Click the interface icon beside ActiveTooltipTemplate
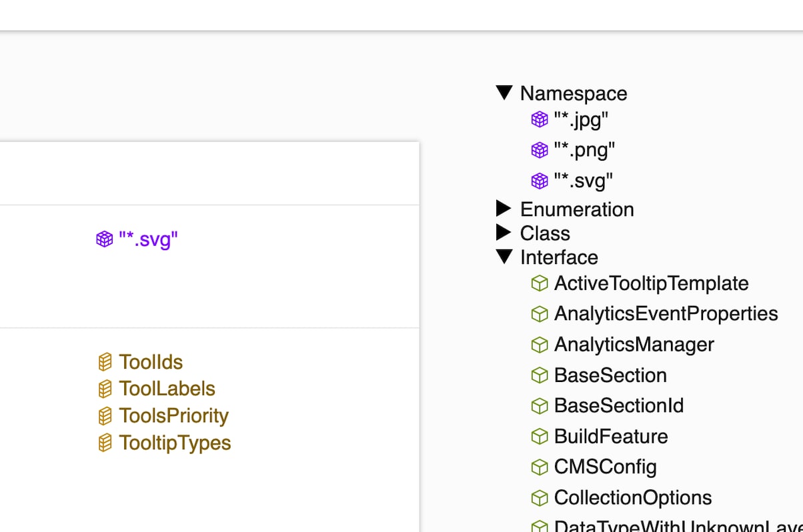 click(x=540, y=284)
